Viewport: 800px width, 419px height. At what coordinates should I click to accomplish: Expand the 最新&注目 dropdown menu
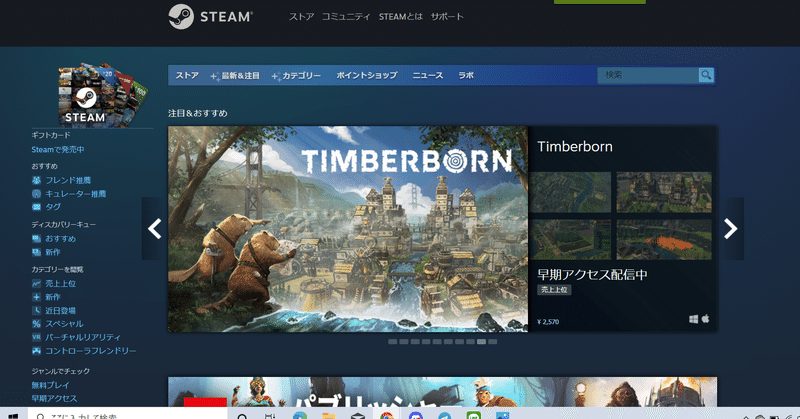click(235, 76)
